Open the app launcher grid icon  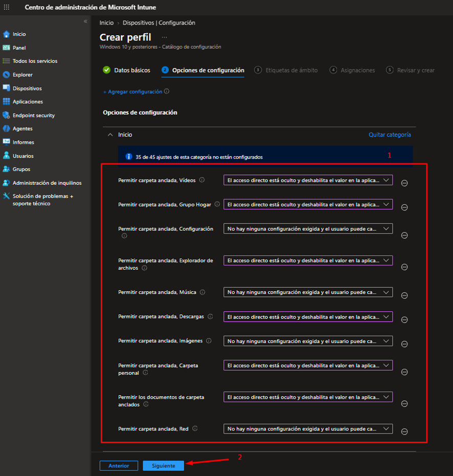pyautogui.click(x=6, y=7)
